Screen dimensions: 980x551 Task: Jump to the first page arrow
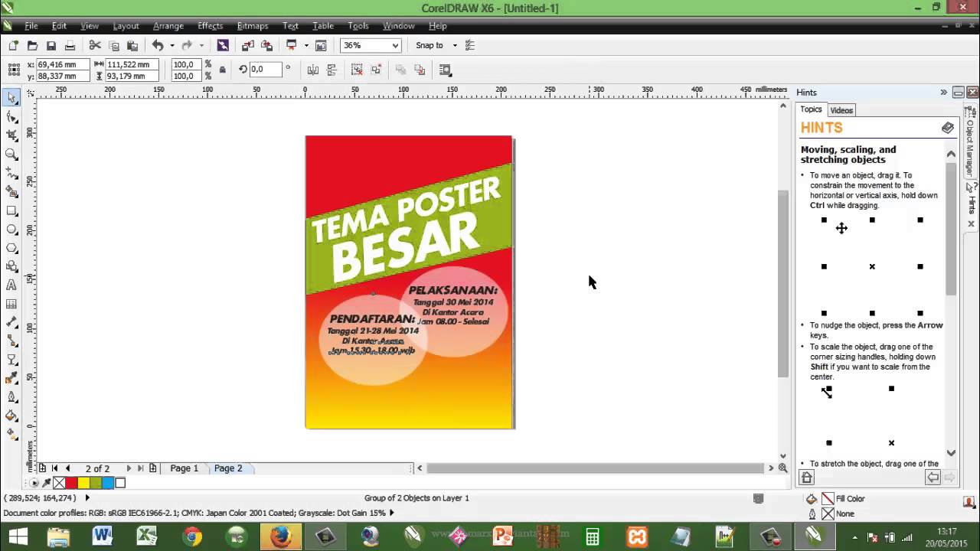tap(54, 468)
